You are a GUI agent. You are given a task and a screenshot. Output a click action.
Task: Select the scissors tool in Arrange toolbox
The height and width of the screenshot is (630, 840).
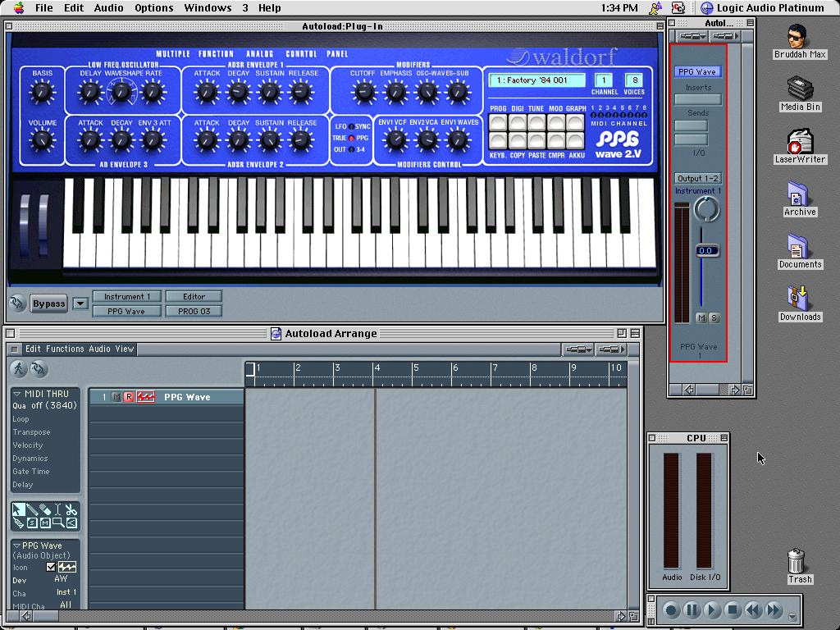(x=71, y=509)
